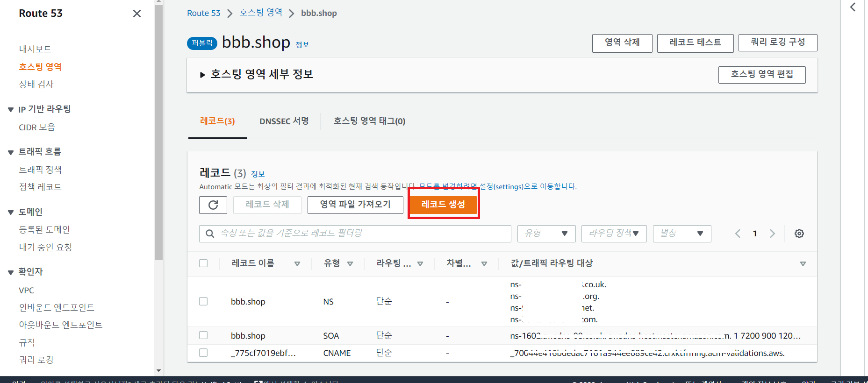The image size is (868, 383).
Task: Select the _775cf7019ebf CNAME record checkbox
Action: (x=203, y=352)
